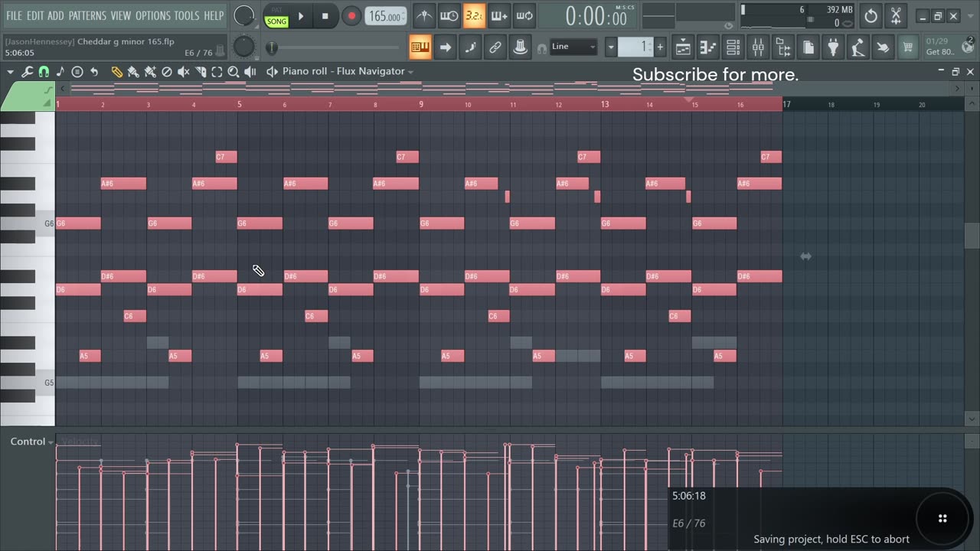This screenshot has width=980, height=551.
Task: Open the Audio editor scissors icon
Action: pyautogui.click(x=896, y=15)
